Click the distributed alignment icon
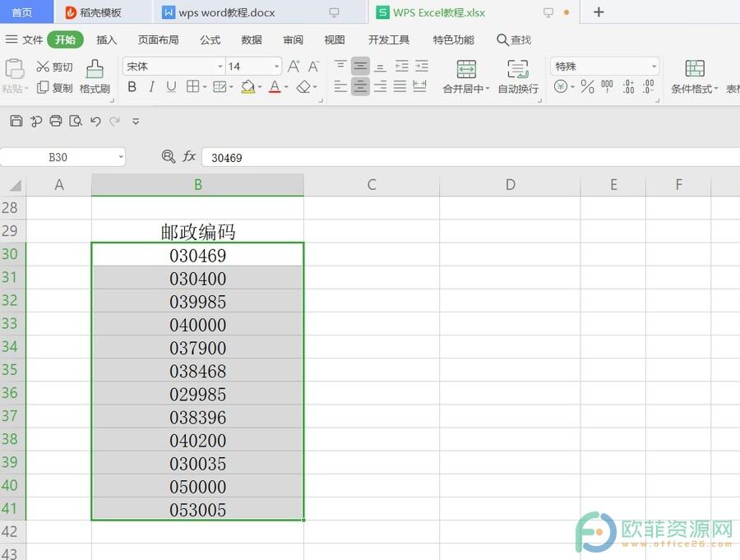Screen dimensions: 740x560 419,86
